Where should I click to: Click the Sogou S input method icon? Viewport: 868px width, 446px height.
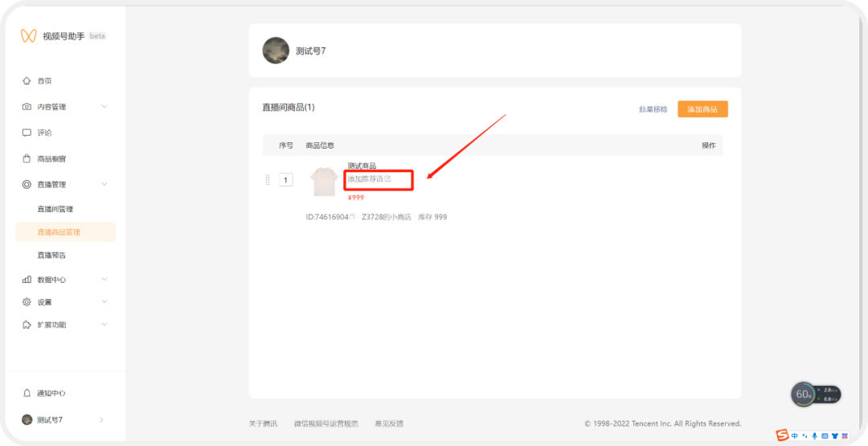(782, 436)
